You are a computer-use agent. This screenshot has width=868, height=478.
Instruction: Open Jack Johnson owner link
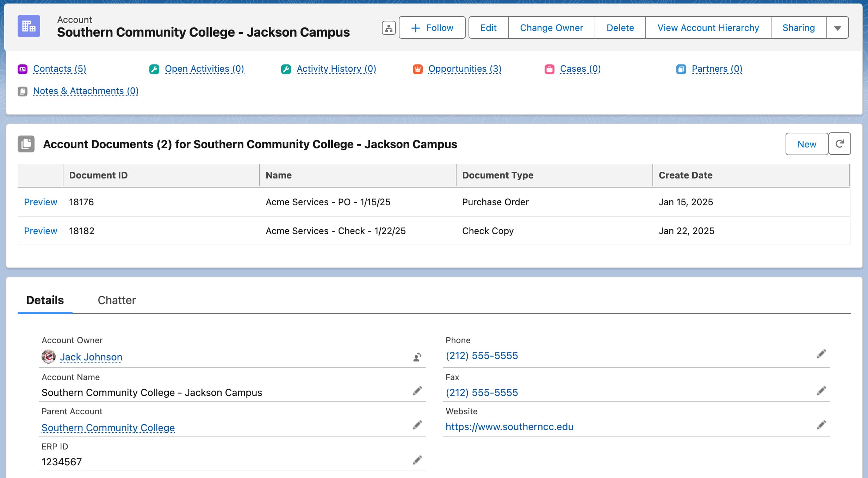coord(91,357)
